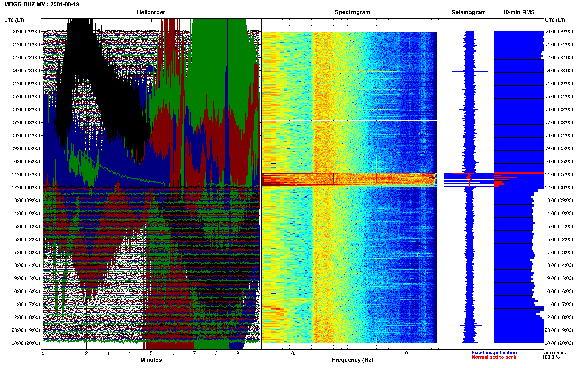Click '09:00 (05:00)' on the Helicorder time axis
Screen dimensions: 588x368
[26, 148]
